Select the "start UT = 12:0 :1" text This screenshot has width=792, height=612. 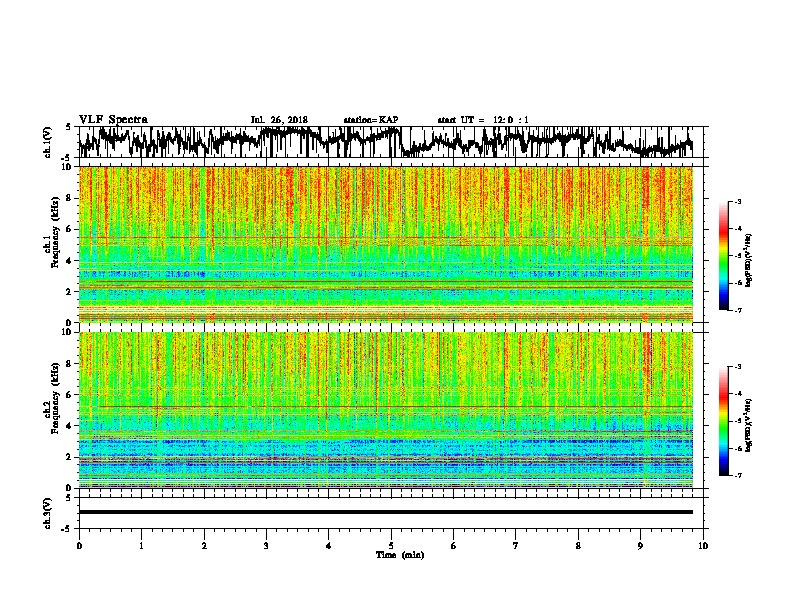coord(483,120)
